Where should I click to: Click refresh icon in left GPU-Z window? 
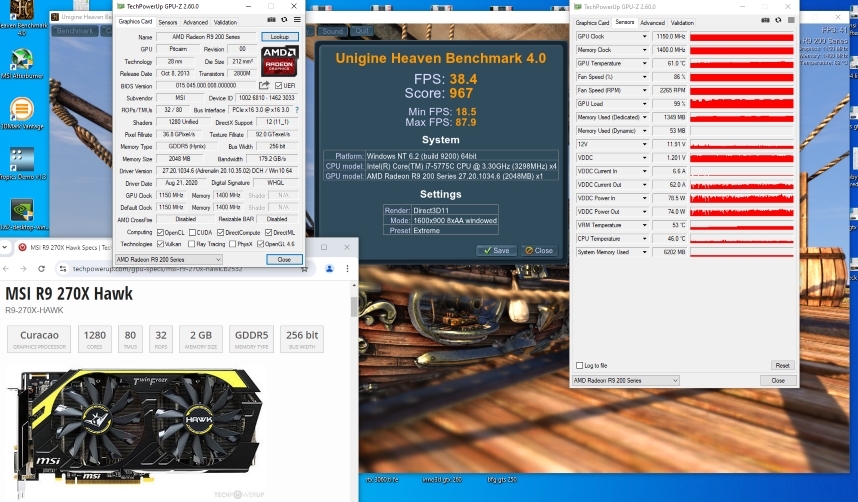click(284, 20)
